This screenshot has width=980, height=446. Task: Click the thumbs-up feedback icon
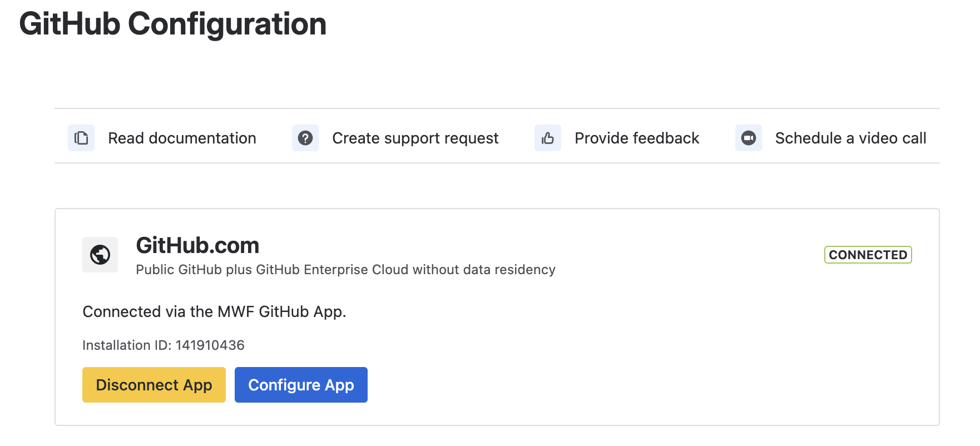pos(548,138)
